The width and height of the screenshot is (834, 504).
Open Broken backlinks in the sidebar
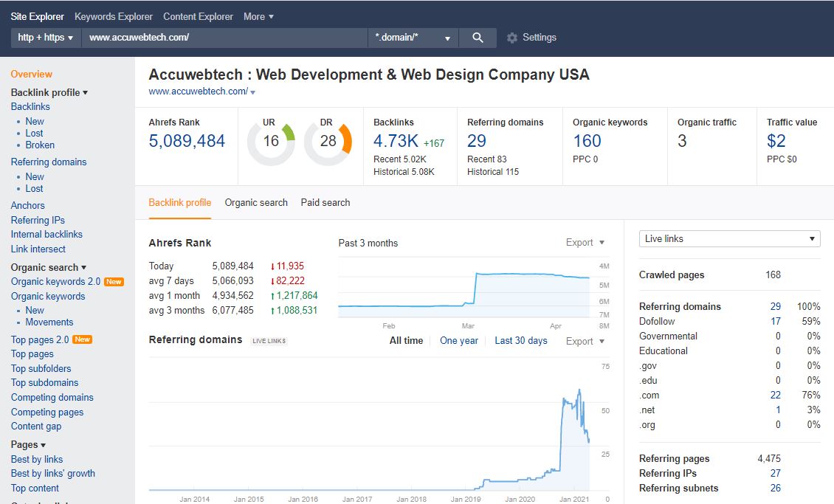tap(40, 145)
